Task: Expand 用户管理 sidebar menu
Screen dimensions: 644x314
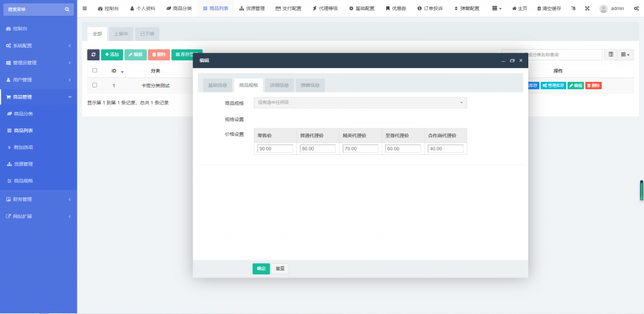Action: coord(38,80)
